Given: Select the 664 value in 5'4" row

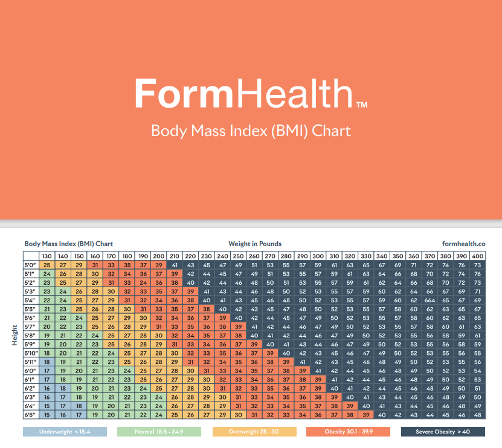Looking at the screenshot, I should tap(430, 300).
